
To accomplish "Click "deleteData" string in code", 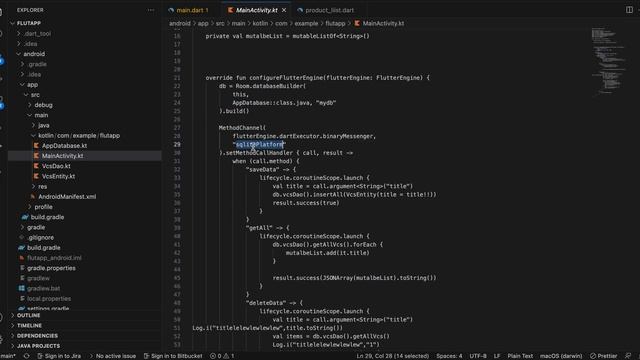I will coord(266,303).
